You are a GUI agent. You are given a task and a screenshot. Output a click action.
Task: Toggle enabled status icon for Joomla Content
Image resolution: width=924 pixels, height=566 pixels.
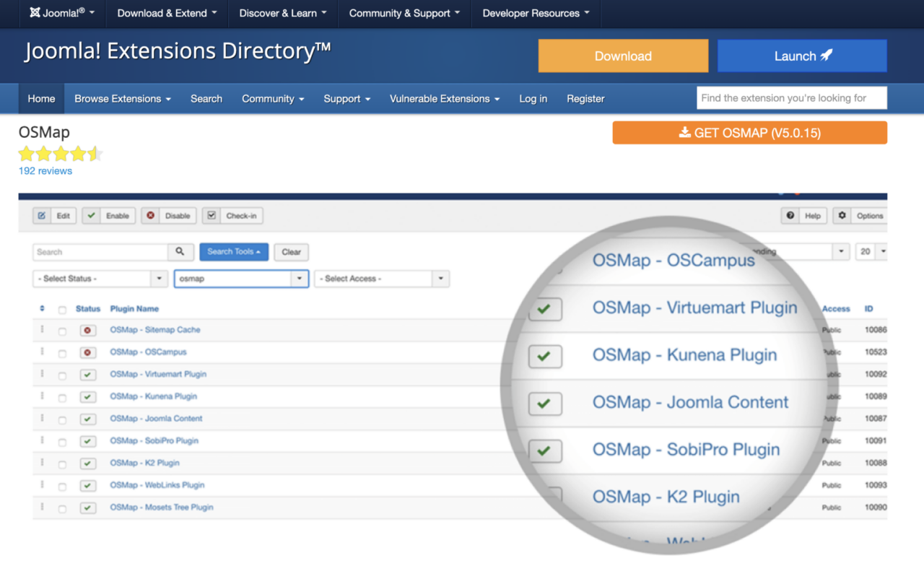(88, 419)
